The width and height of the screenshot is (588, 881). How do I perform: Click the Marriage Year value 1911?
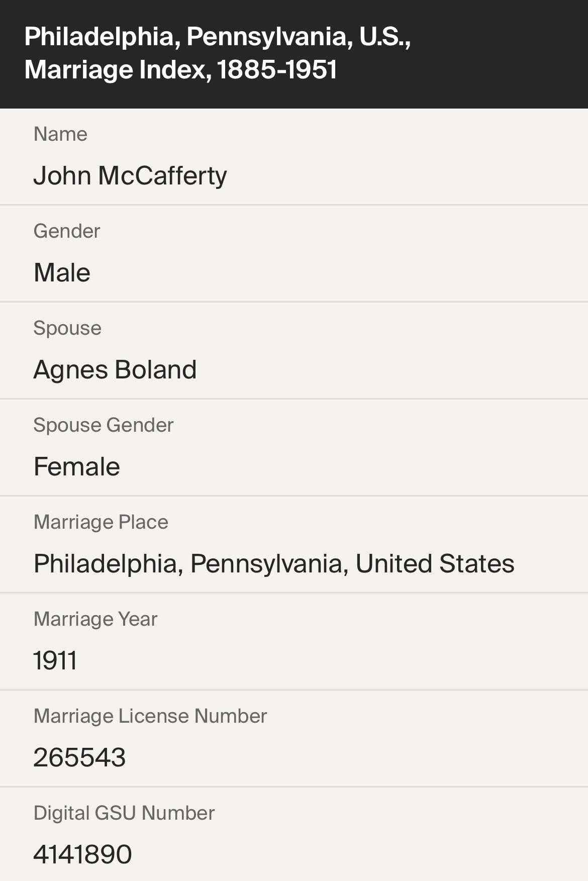55,661
